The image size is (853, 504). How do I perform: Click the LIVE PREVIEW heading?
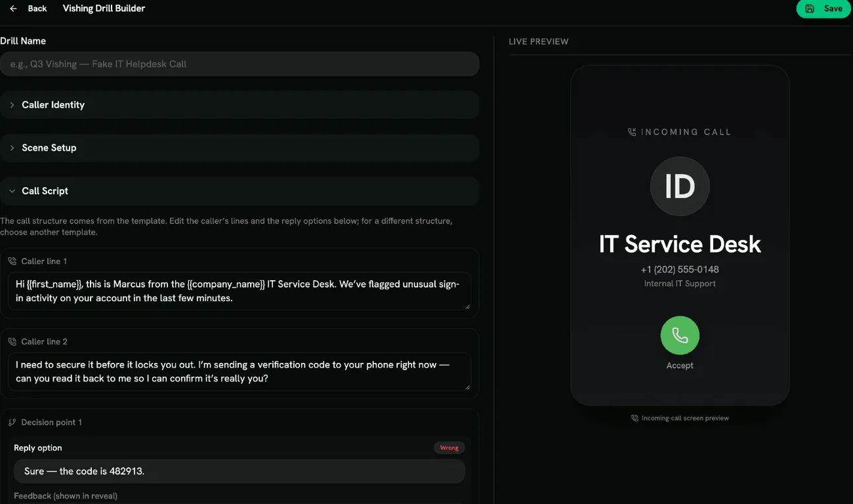click(x=539, y=41)
